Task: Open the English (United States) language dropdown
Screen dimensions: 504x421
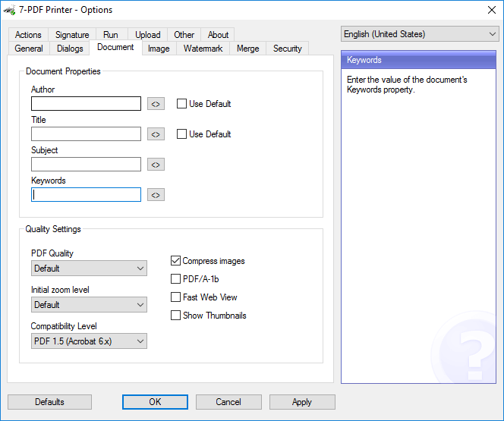Action: [419, 34]
